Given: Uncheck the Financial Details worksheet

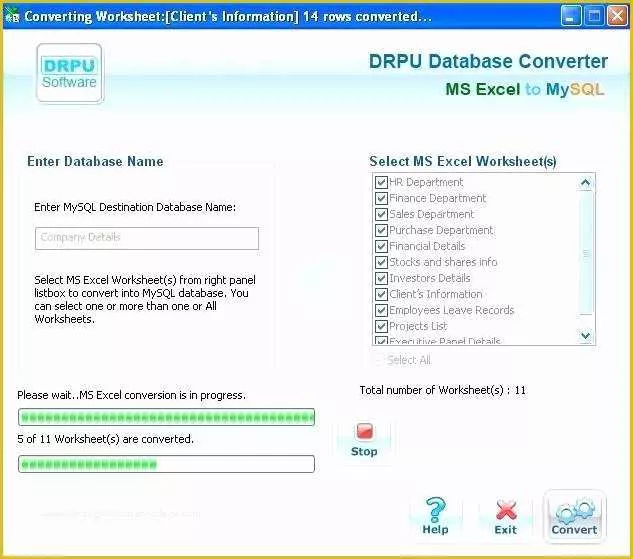Looking at the screenshot, I should tap(381, 246).
